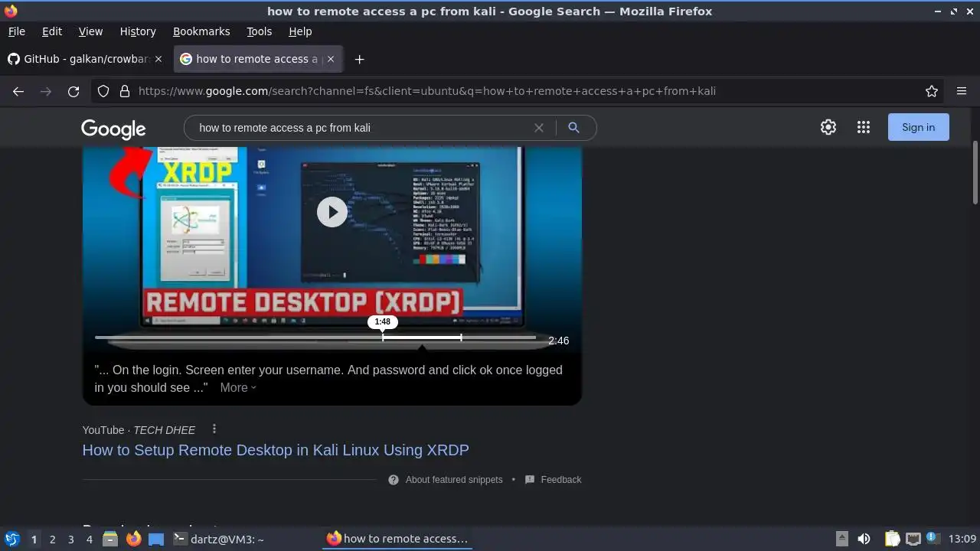Viewport: 980px width, 551px height.
Task: Switch to workspace 2
Action: (x=52, y=540)
